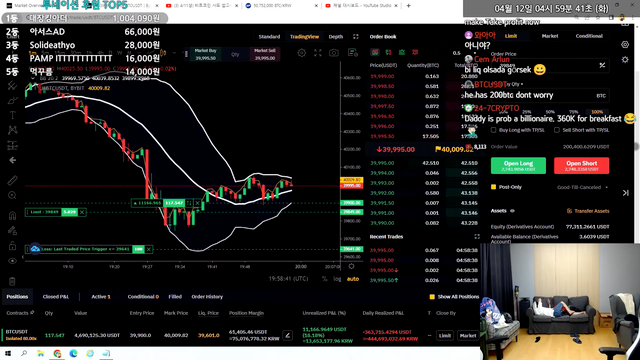Select the Text annotation tool
The image size is (640, 360).
pyautogui.click(x=12, y=115)
